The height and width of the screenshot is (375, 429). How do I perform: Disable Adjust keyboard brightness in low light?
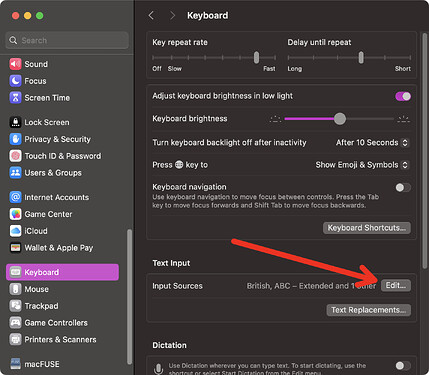(x=403, y=96)
